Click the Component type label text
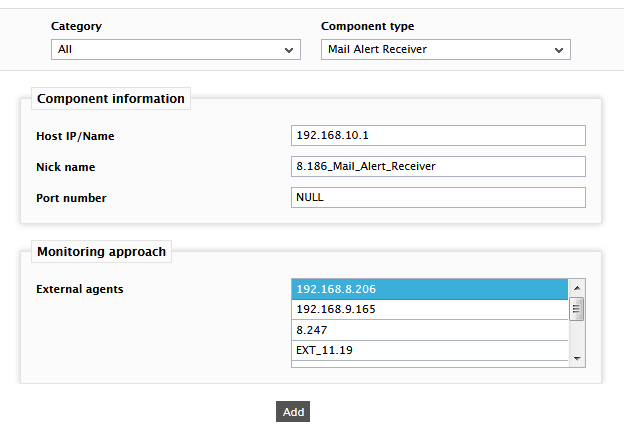The width and height of the screenshot is (624, 446). tap(367, 26)
